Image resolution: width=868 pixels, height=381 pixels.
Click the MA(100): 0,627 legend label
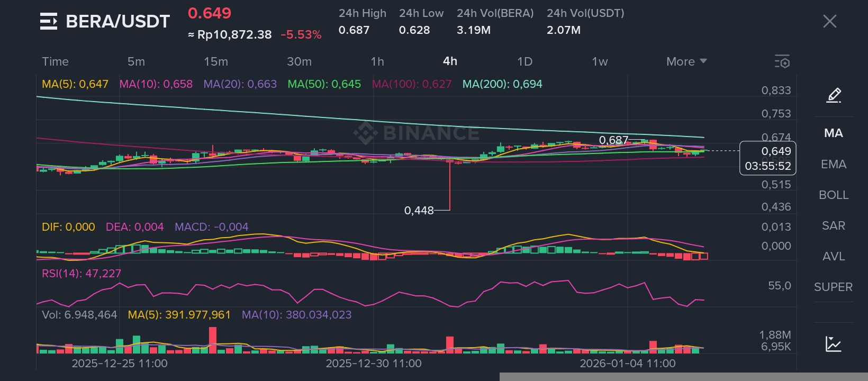pyautogui.click(x=412, y=84)
